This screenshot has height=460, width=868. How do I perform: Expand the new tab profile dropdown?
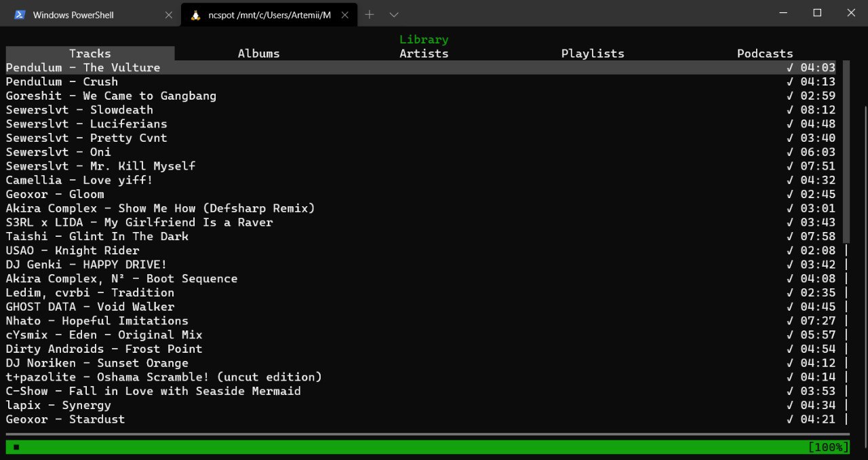pyautogui.click(x=394, y=15)
